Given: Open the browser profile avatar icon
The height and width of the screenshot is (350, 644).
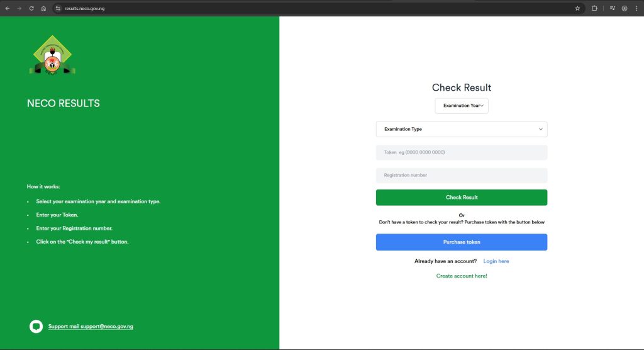Looking at the screenshot, I should tap(625, 8).
